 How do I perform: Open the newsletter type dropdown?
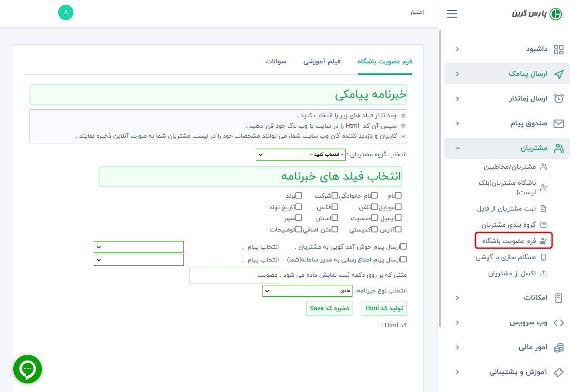point(308,291)
